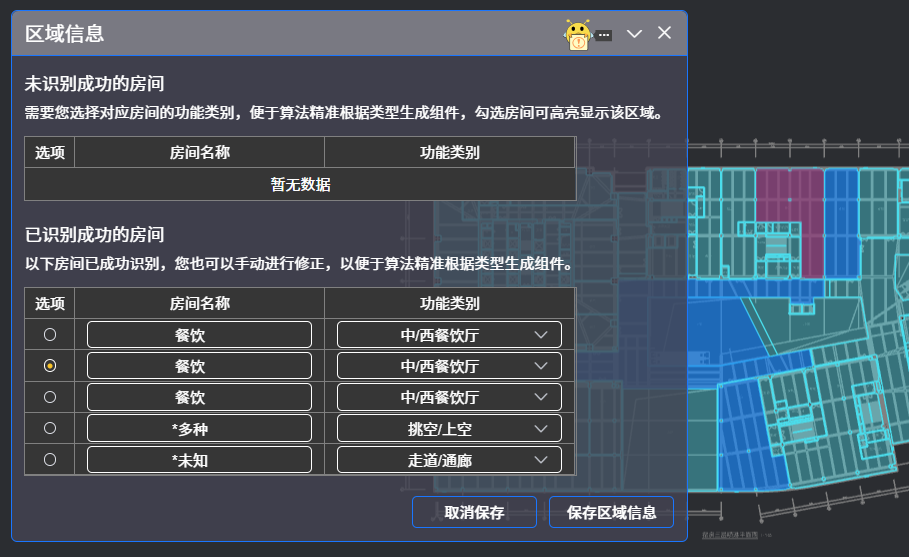Click the *多种 room name field

coord(199,428)
